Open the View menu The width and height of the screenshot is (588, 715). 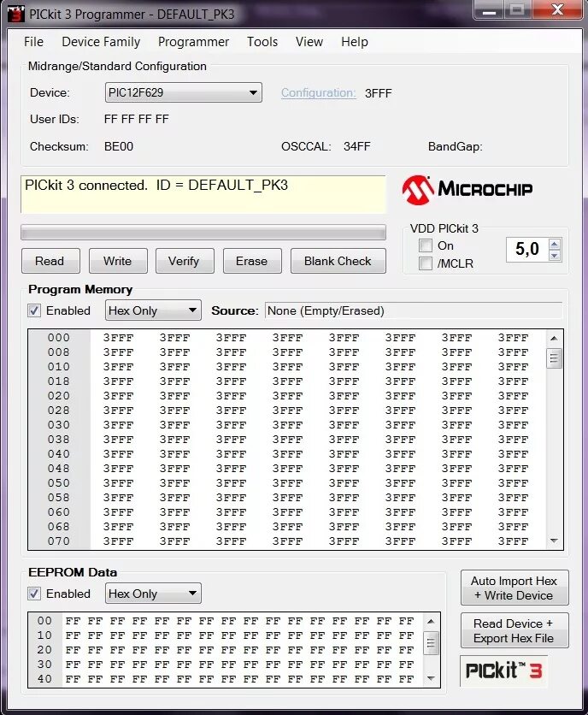point(309,42)
